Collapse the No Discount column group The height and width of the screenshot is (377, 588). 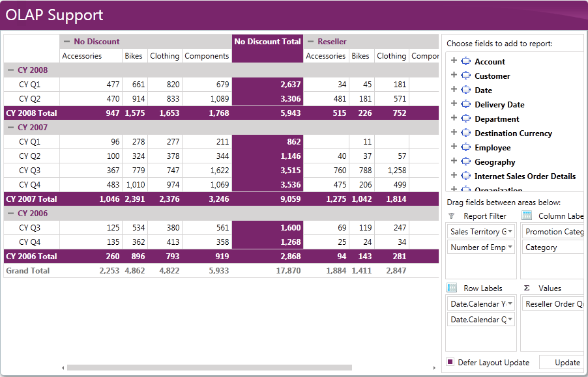(x=66, y=42)
